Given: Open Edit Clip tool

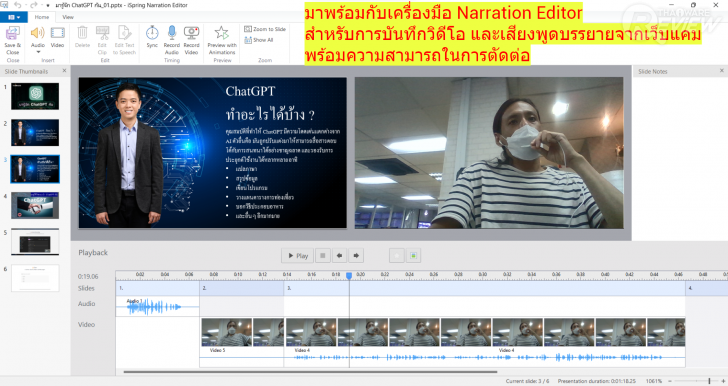Looking at the screenshot, I should tap(102, 33).
